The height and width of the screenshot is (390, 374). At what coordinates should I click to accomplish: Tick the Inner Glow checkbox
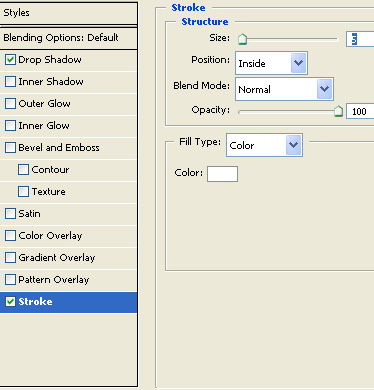10,126
